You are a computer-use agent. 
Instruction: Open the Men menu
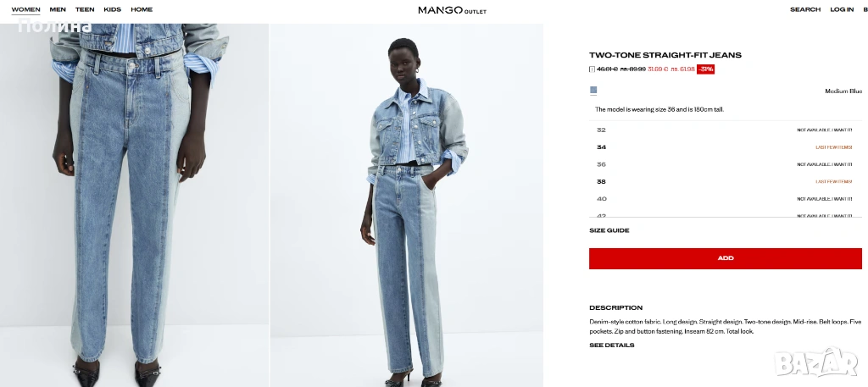(58, 9)
